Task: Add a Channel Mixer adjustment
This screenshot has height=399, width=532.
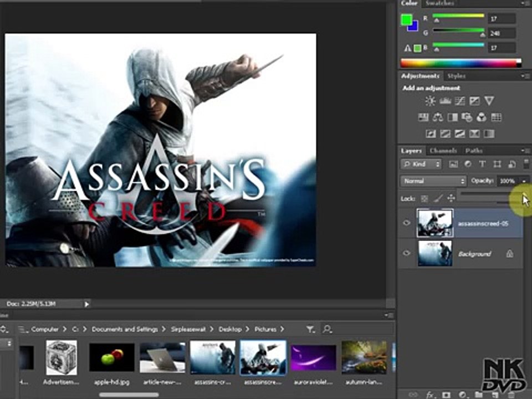Action: pos(482,117)
